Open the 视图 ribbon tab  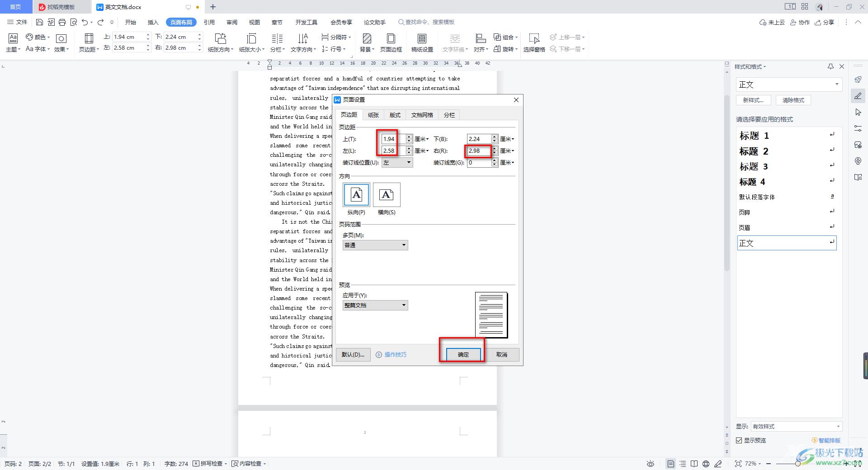(255, 22)
